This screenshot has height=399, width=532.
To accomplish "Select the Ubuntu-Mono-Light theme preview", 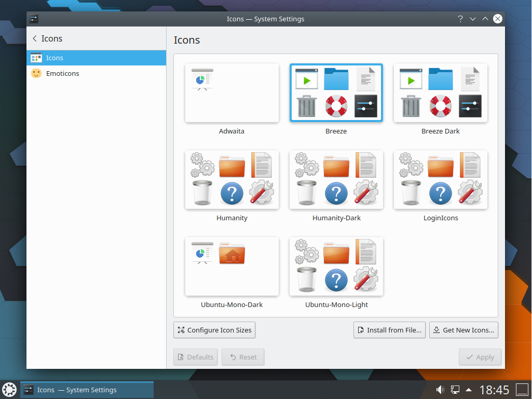I will coord(336,266).
